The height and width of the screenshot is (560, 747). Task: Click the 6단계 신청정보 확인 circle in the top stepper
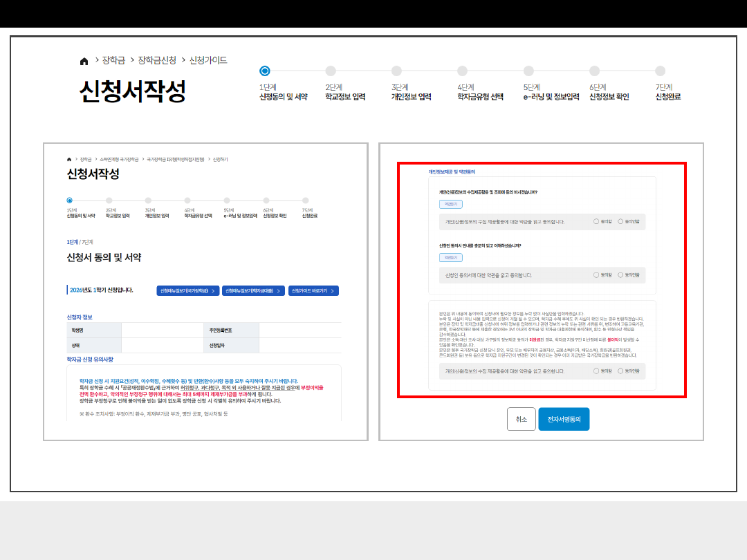(x=595, y=71)
